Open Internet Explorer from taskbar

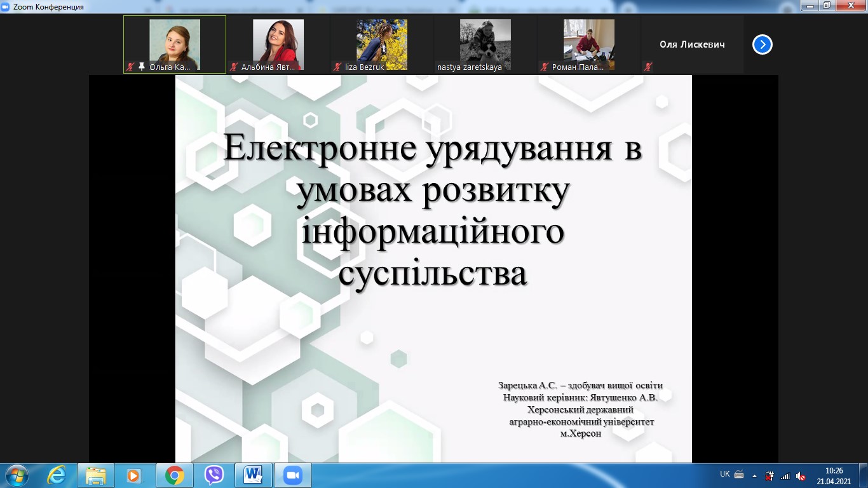57,475
